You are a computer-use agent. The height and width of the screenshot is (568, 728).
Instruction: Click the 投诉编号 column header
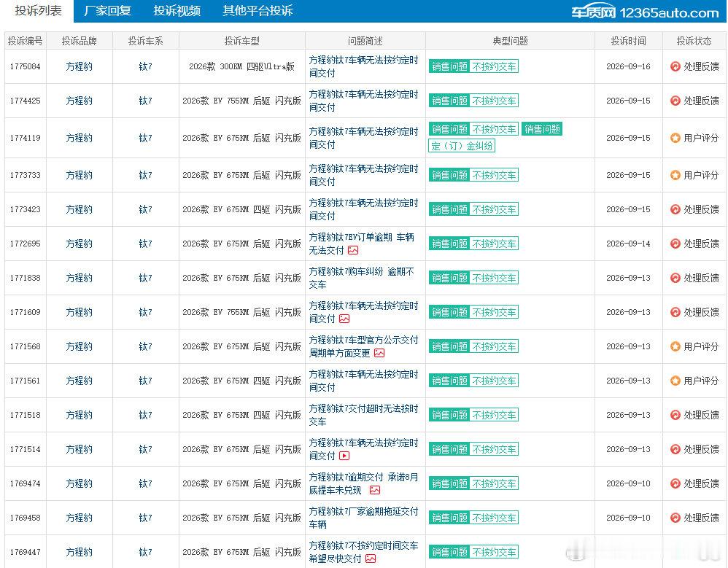25,42
